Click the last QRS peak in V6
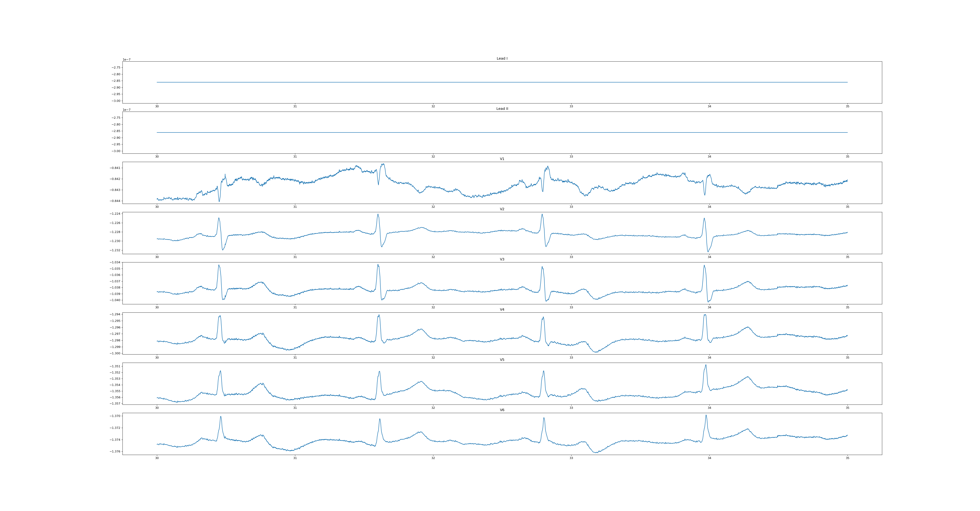 (x=706, y=415)
